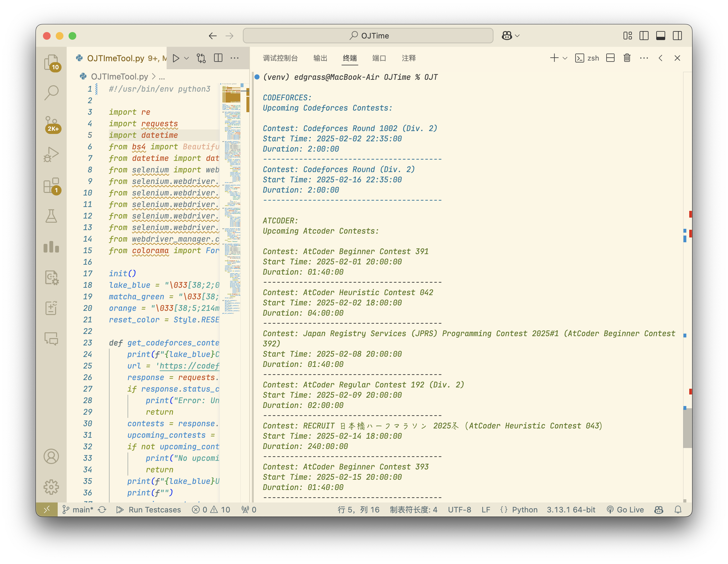The image size is (728, 564).
Task: Click the synchronize changes icon
Action: 102,510
